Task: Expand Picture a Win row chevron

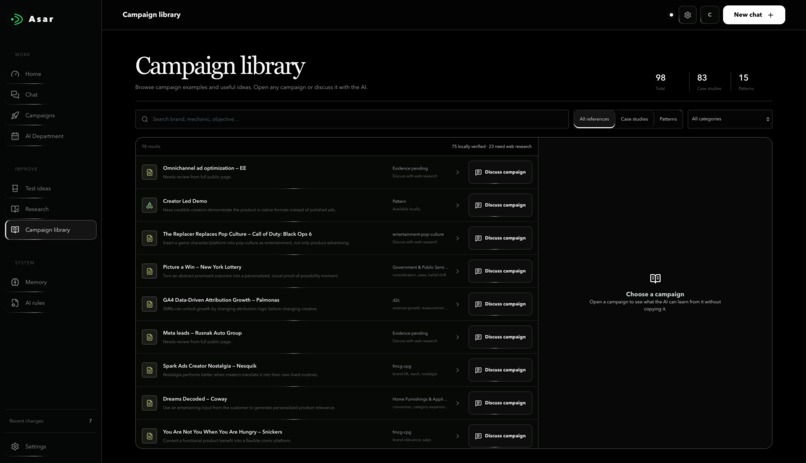Action: coord(457,271)
